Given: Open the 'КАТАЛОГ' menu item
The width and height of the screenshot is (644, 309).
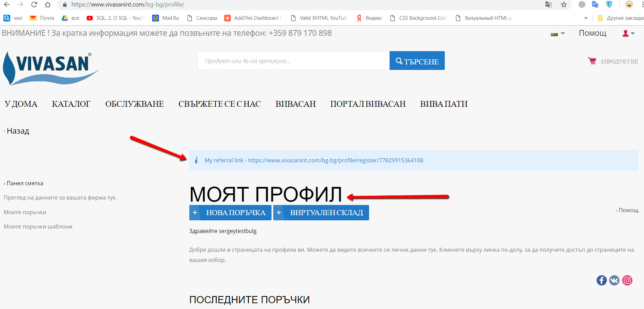Looking at the screenshot, I should [x=71, y=104].
